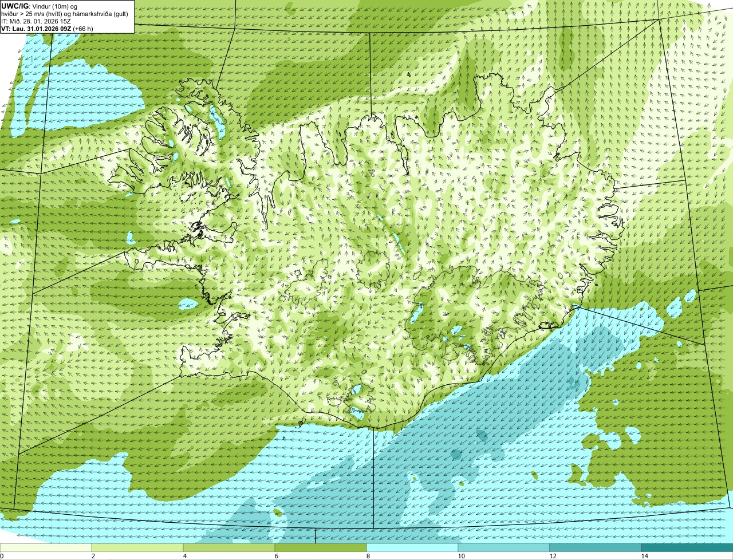733x560 pixels.
Task: Click the "14" tick label on the scale
Action: click(x=644, y=556)
